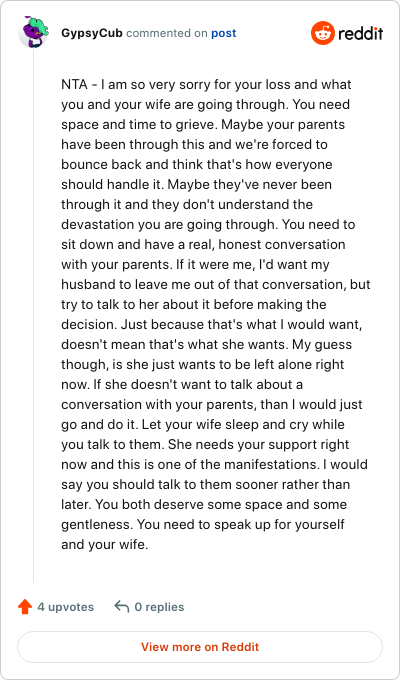Click the closing line "and your wife."
The width and height of the screenshot is (400, 680).
pyautogui.click(x=105, y=545)
